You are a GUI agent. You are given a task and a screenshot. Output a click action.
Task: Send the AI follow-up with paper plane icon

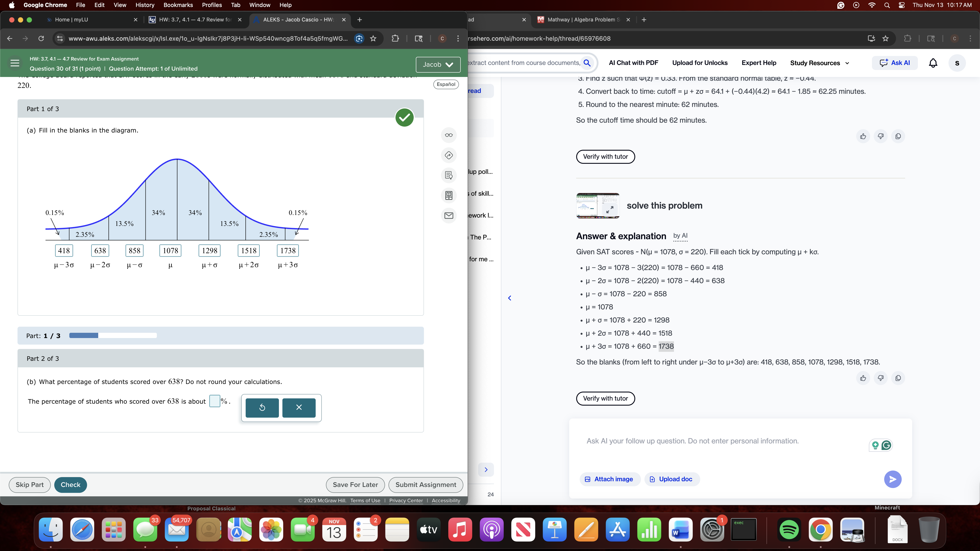(x=893, y=479)
